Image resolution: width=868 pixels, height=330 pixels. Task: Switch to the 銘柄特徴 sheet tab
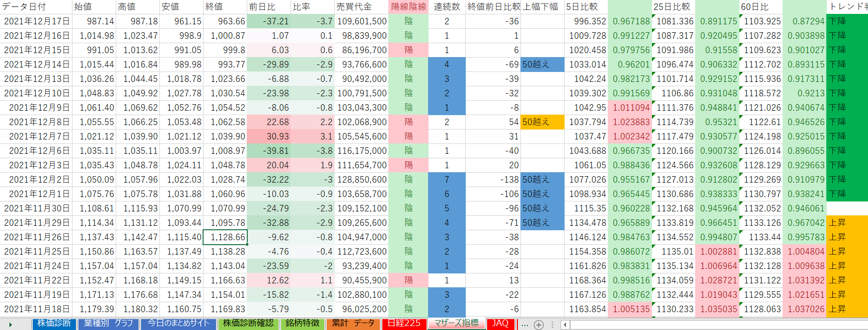(302, 324)
